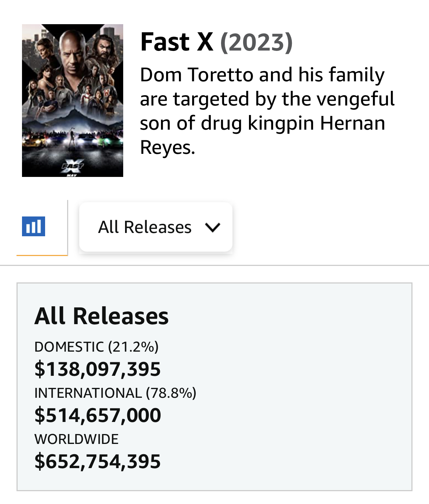429x504 pixels.
Task: Click the (2023) release year
Action: 256,42
